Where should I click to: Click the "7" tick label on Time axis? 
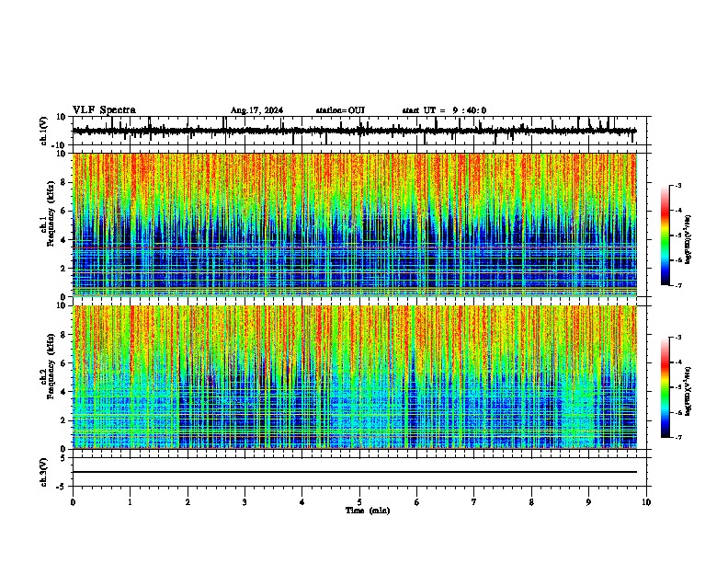point(474,502)
